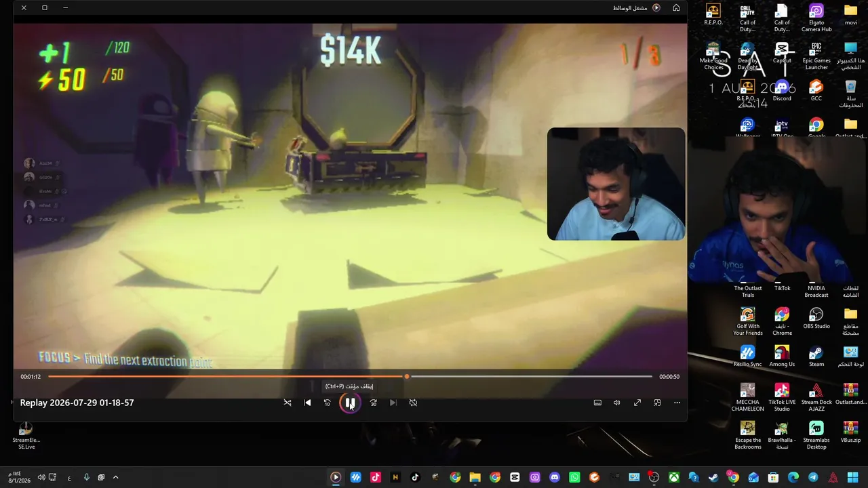Open MECCHA CHAMELEON desktop shortcut

747,398
